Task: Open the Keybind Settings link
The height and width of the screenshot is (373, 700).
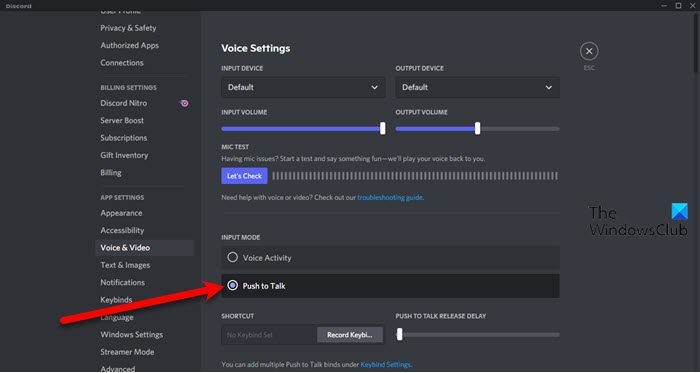Action: pos(385,365)
